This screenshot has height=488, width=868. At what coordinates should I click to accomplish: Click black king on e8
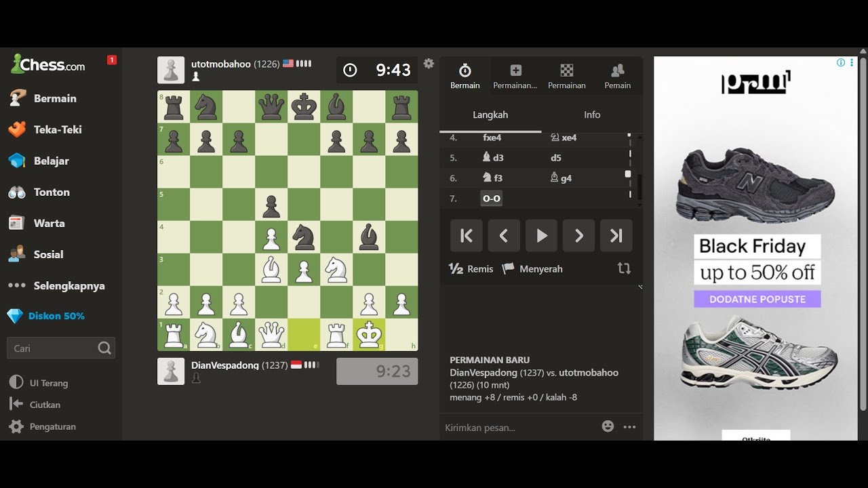click(x=304, y=107)
